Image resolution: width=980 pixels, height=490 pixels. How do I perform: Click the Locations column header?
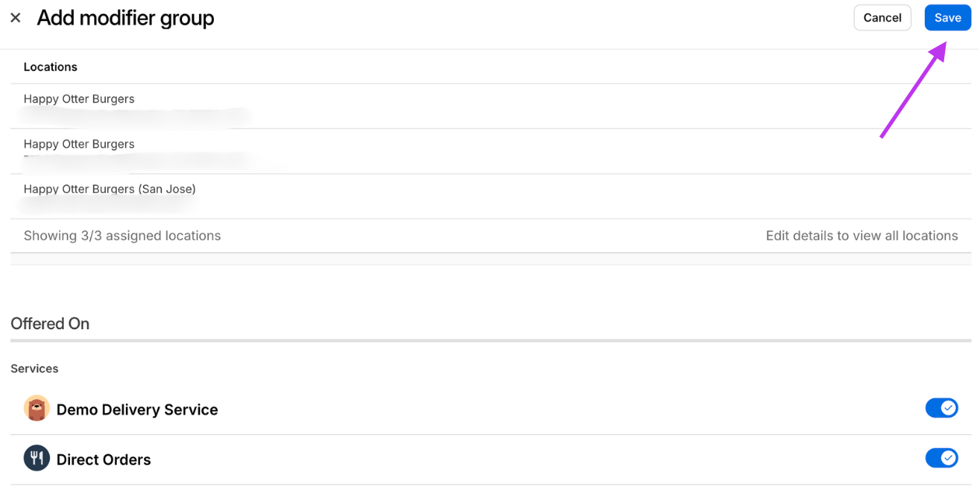(x=51, y=67)
